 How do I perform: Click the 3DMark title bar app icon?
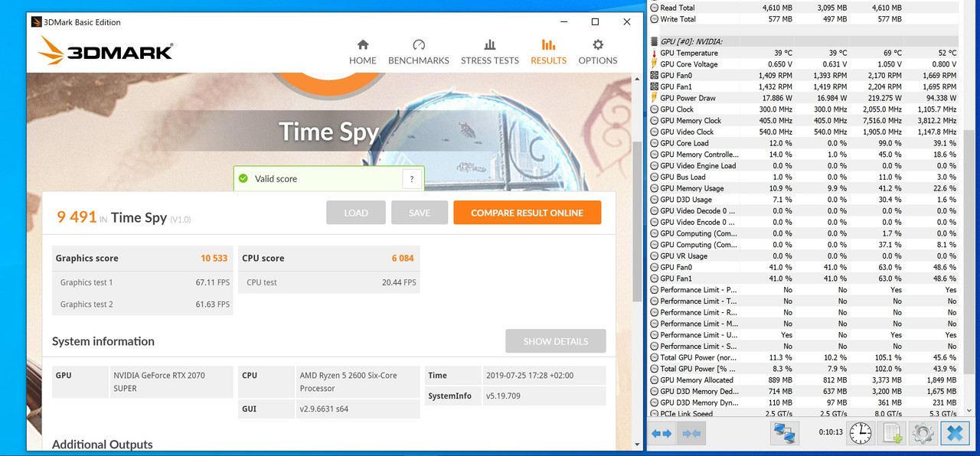coord(36,22)
